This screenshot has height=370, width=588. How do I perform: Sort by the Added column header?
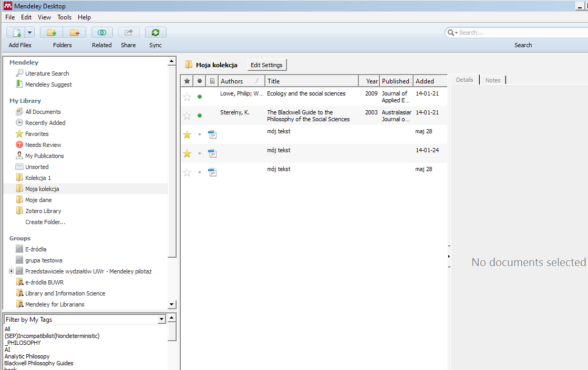coord(430,81)
